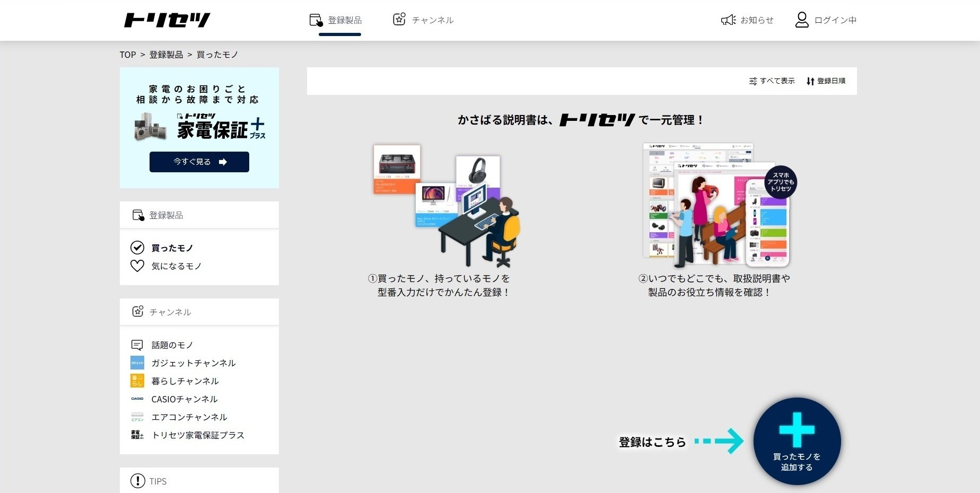Open the トリセツ家電保証プラス channel icon
Image resolution: width=980 pixels, height=493 pixels.
[x=137, y=435]
